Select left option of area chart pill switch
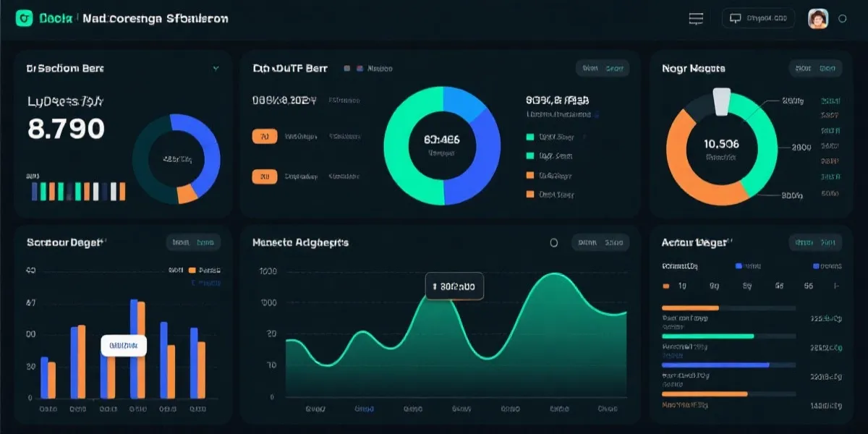 tap(587, 243)
